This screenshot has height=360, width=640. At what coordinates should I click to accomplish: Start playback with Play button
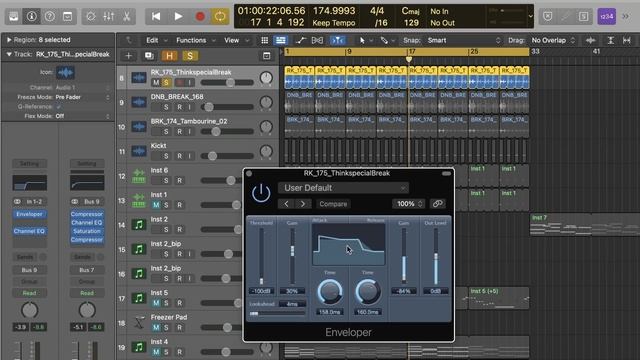pos(178,16)
